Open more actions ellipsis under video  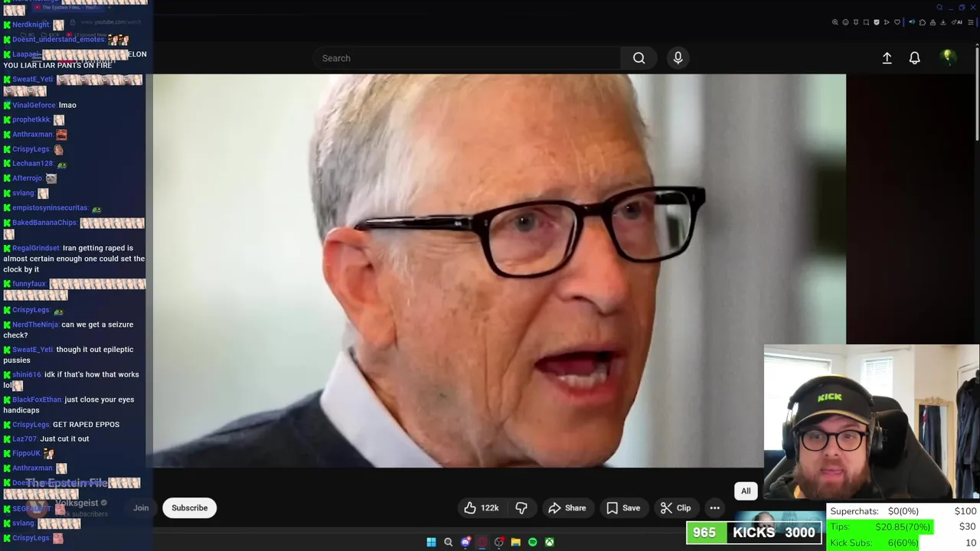(x=714, y=508)
